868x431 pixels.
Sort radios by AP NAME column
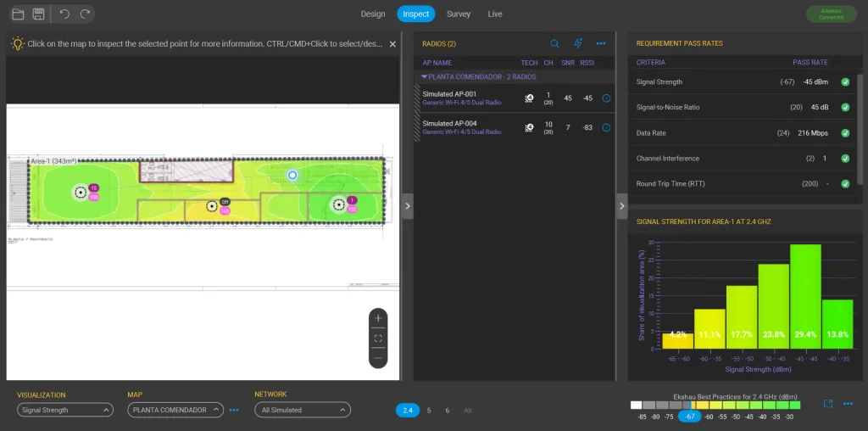coord(437,63)
